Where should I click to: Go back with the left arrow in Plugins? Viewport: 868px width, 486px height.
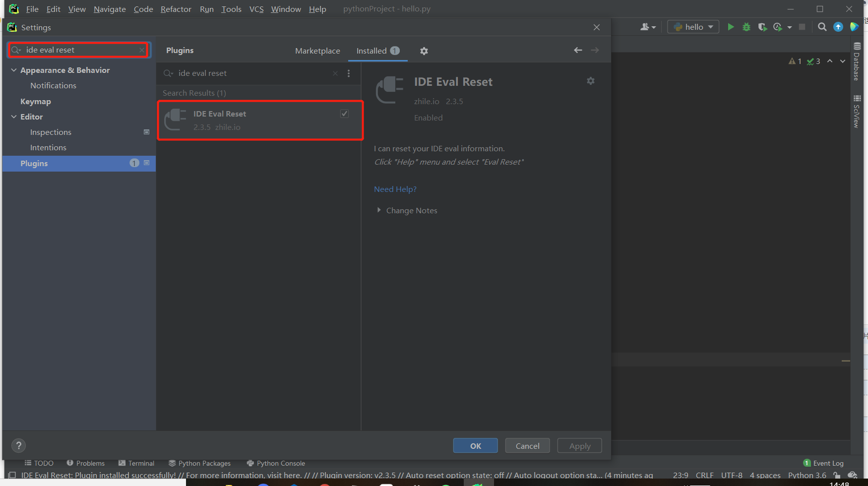578,50
